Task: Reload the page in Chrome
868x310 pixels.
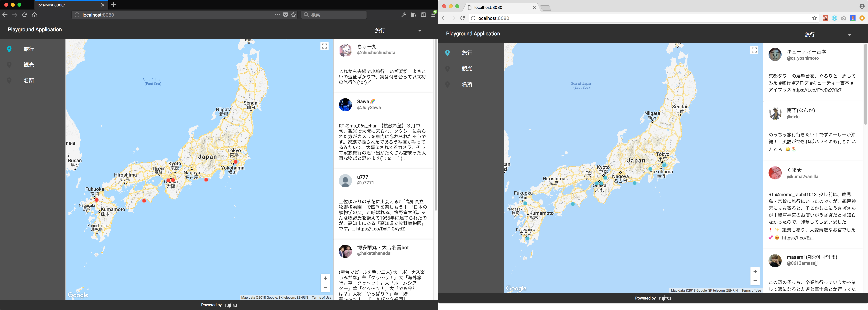Action: coord(463,18)
